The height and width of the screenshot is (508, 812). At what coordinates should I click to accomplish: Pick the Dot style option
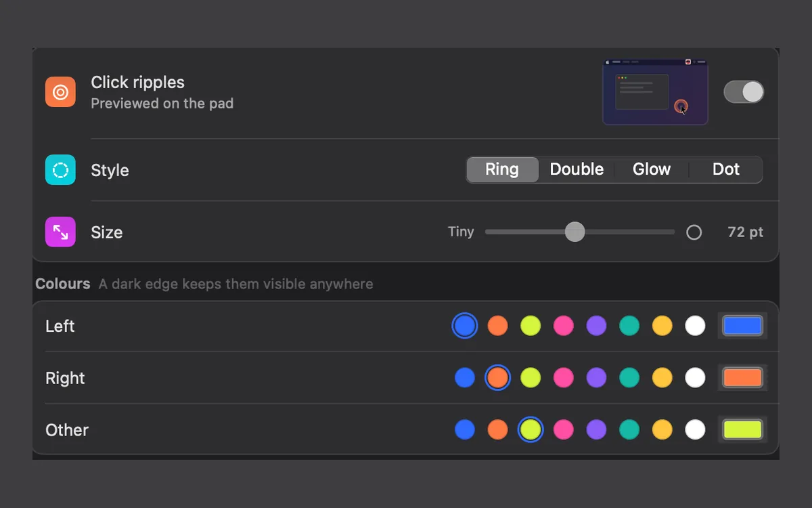[726, 169]
